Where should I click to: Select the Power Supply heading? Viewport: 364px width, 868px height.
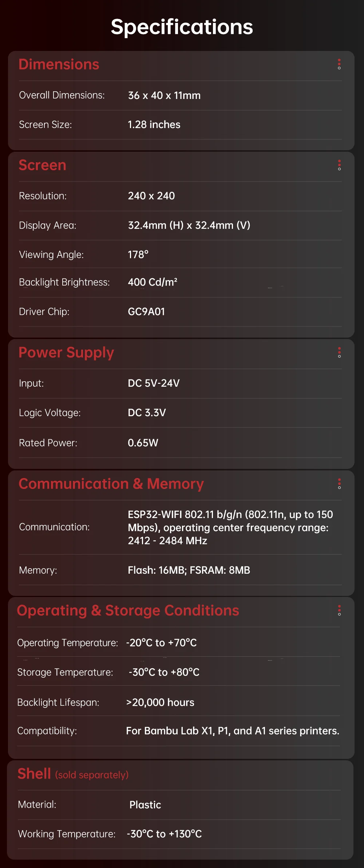(x=66, y=353)
